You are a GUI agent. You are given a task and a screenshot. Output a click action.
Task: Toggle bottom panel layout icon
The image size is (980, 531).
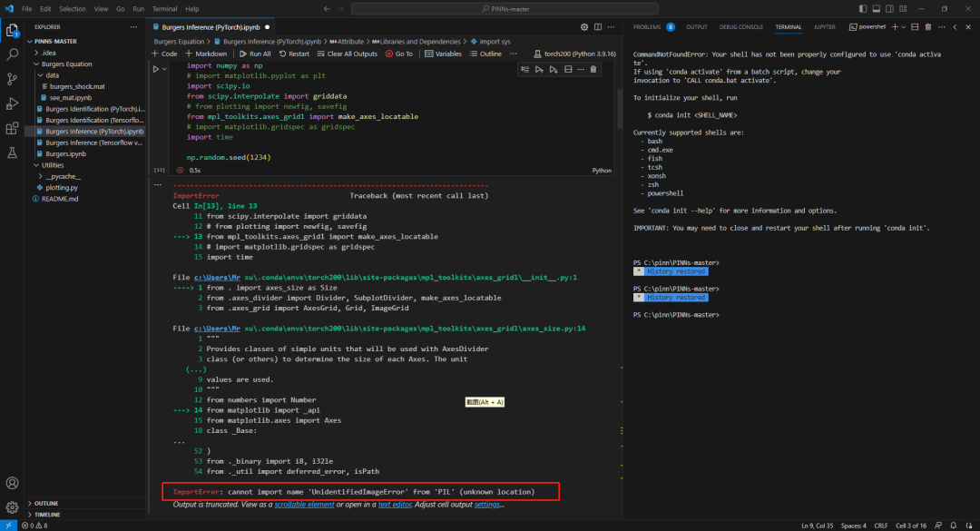(877, 9)
